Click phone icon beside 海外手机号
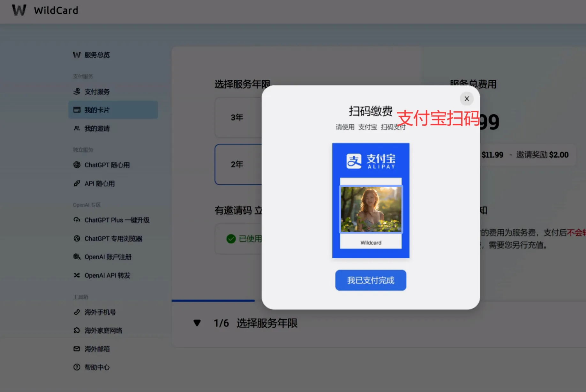The width and height of the screenshot is (586, 392). (x=77, y=312)
